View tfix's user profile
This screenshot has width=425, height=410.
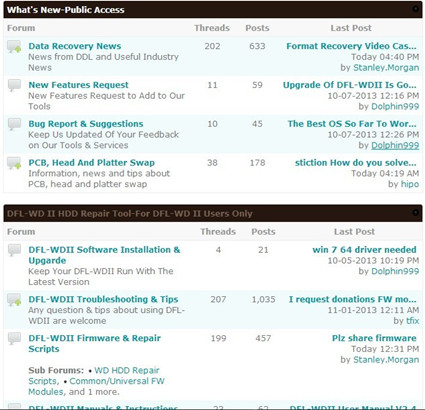(x=412, y=321)
